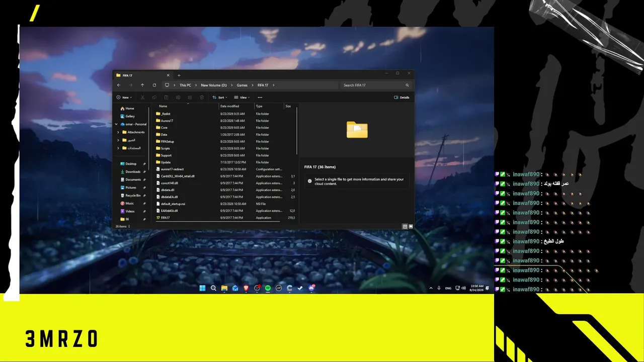
Task: Click the Share icon in toolbar
Action: click(190, 98)
